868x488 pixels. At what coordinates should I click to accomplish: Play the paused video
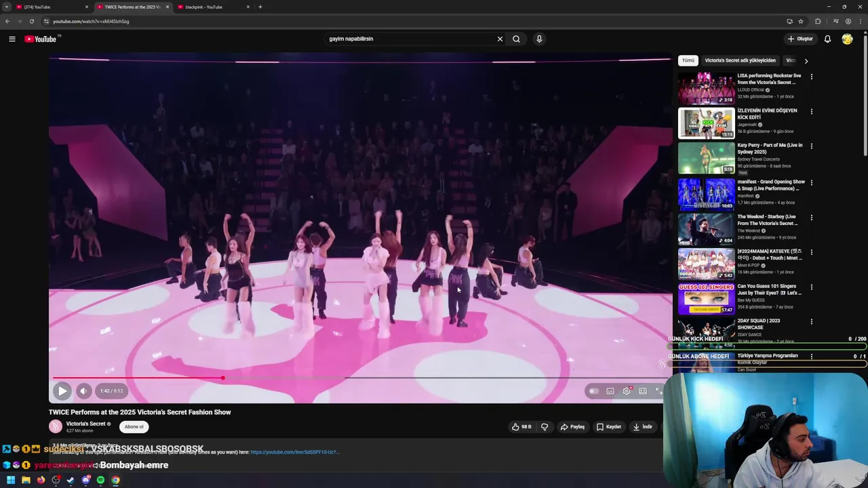(62, 390)
